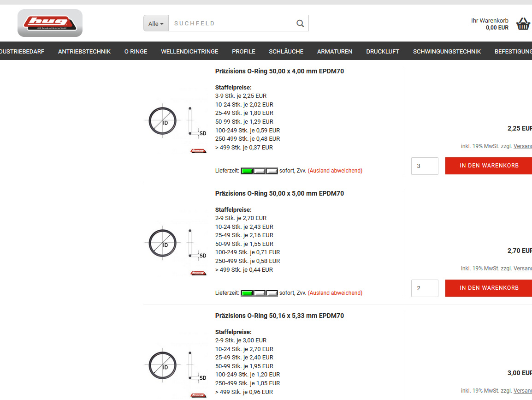Open the Schwingungstechnik category

click(447, 52)
